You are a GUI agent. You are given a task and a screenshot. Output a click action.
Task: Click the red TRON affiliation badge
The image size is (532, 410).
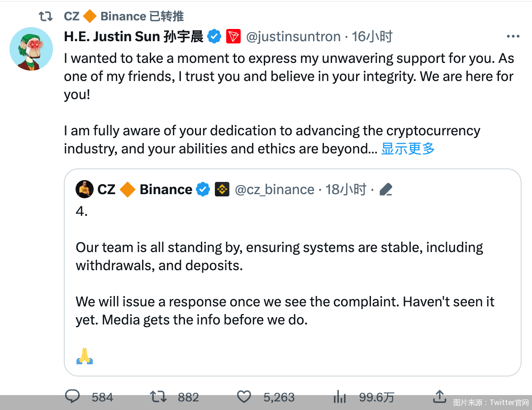(x=233, y=36)
